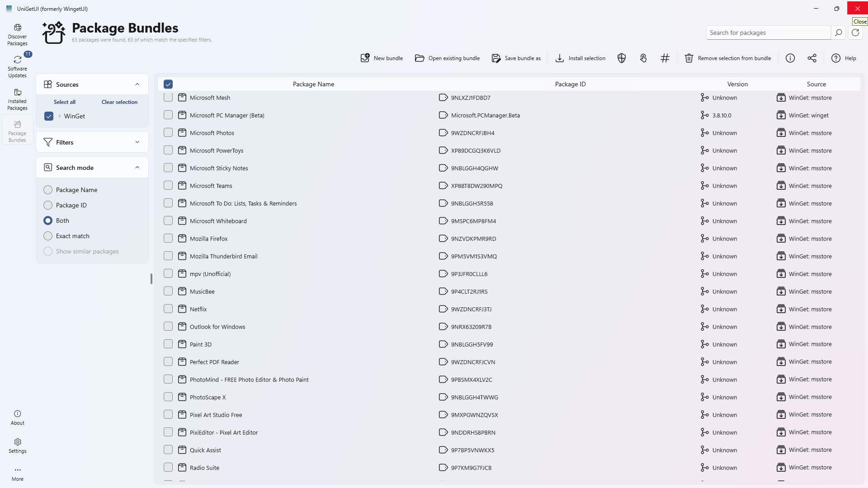Click the interactive hand icon in toolbar
The height and width of the screenshot is (488, 868).
point(643,58)
